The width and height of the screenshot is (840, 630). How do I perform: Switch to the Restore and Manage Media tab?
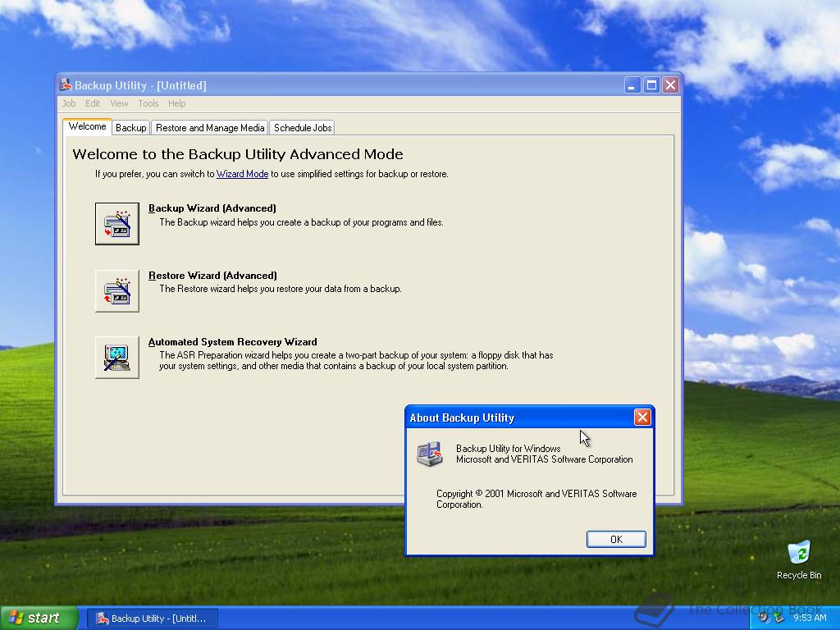pos(210,127)
